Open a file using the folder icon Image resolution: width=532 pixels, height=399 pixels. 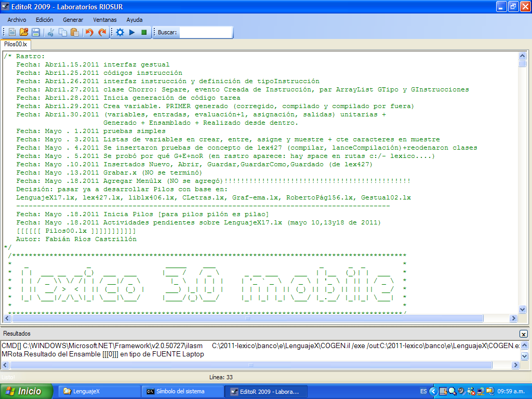[24, 32]
